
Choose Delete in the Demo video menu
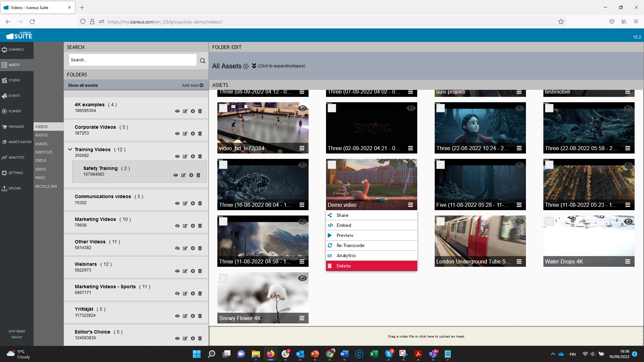tap(344, 266)
